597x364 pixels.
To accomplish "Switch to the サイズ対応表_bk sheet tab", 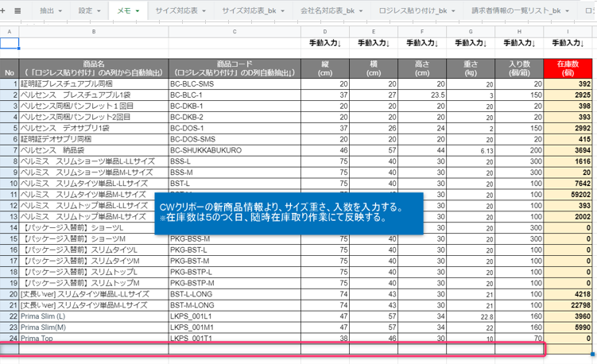I will (x=249, y=10).
